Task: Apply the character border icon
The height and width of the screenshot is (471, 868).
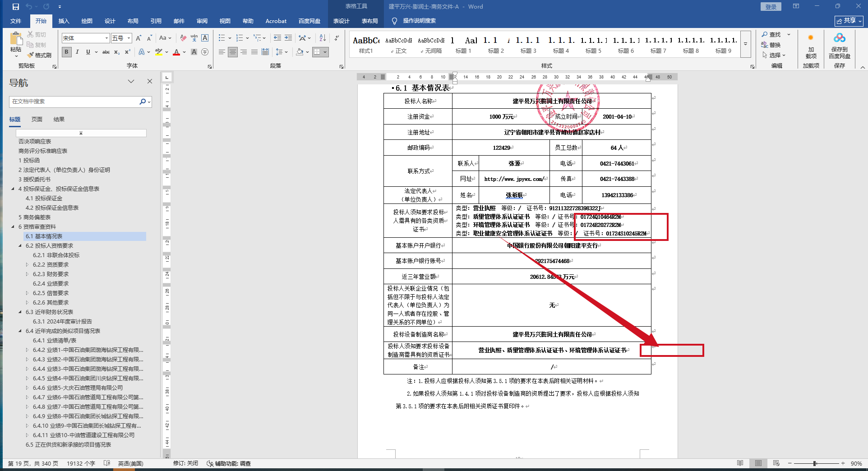Action: 205,38
